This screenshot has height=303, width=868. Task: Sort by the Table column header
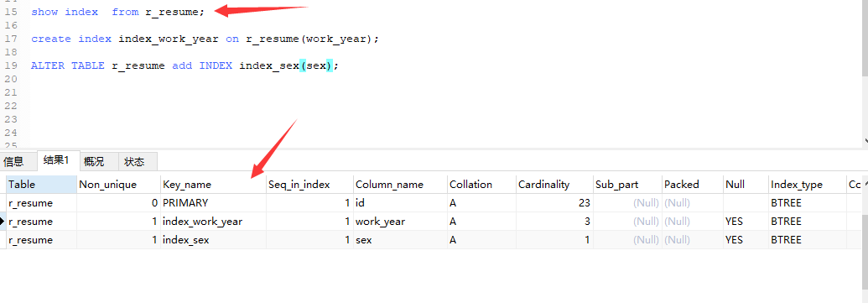point(41,185)
